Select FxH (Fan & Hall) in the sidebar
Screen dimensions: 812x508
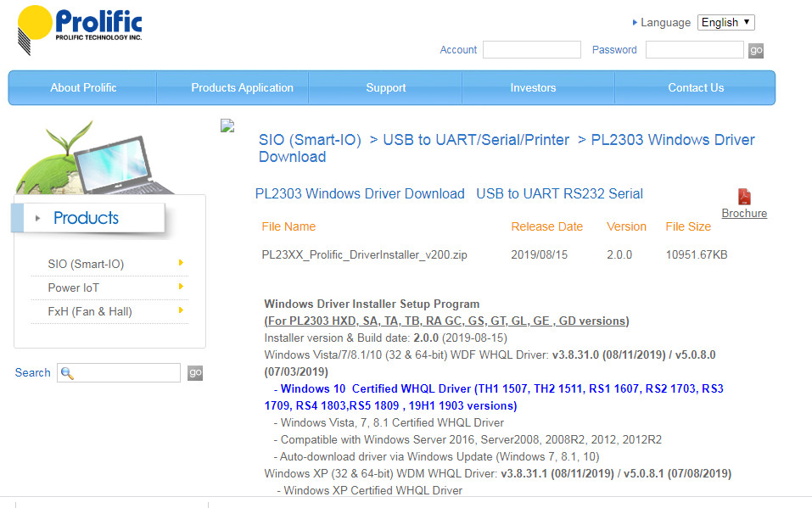point(90,312)
